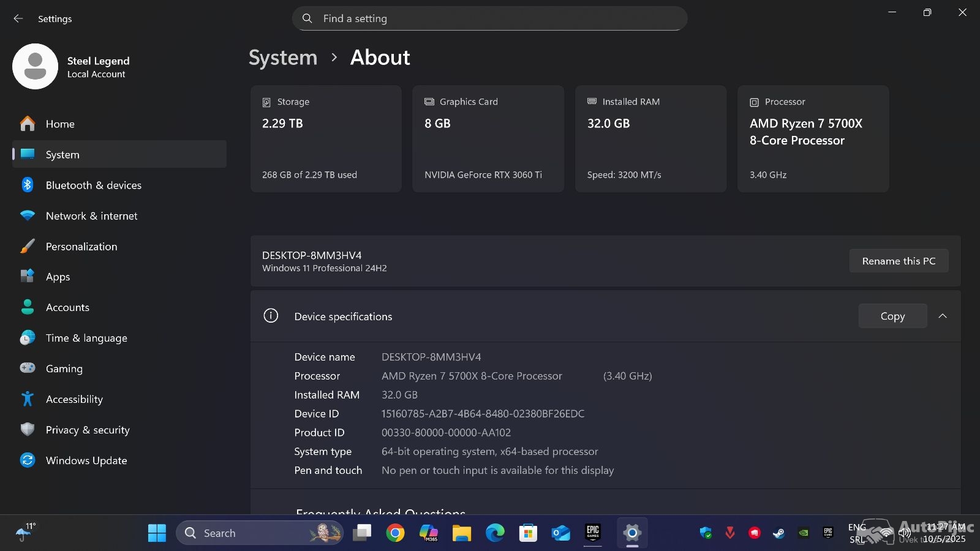Open the Storage info card
Viewport: 980px width, 551px height.
click(326, 138)
